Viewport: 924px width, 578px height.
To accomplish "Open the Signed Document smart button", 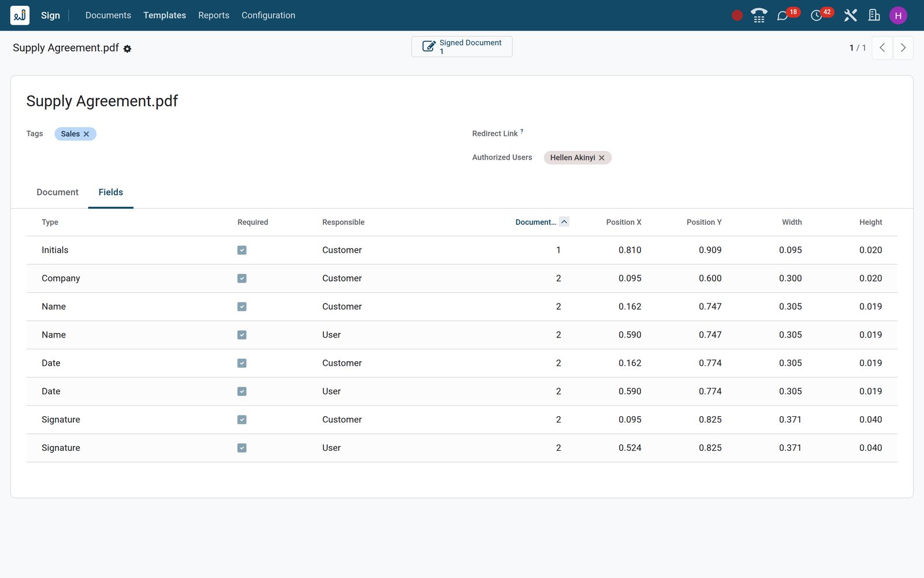I will pyautogui.click(x=462, y=47).
